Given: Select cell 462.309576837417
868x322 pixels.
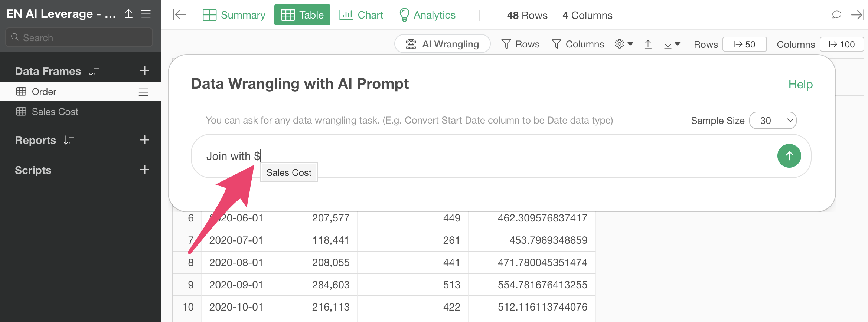Looking at the screenshot, I should [532, 218].
